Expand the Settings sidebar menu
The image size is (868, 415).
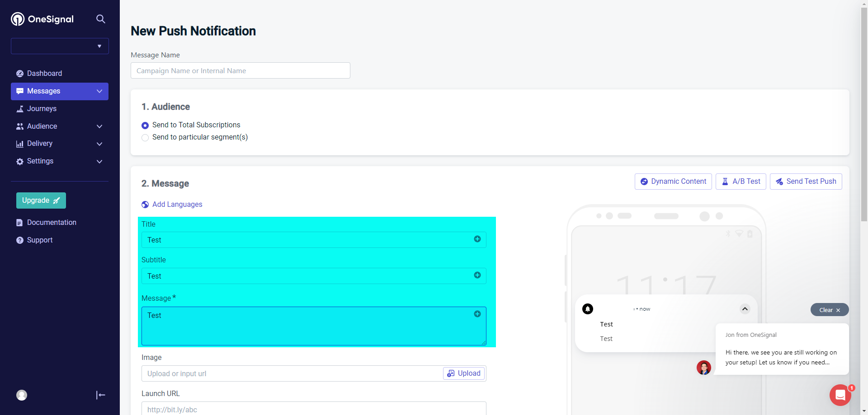click(60, 161)
